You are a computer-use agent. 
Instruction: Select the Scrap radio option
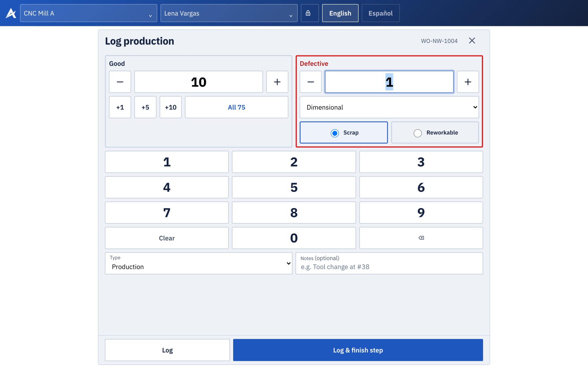click(x=344, y=133)
